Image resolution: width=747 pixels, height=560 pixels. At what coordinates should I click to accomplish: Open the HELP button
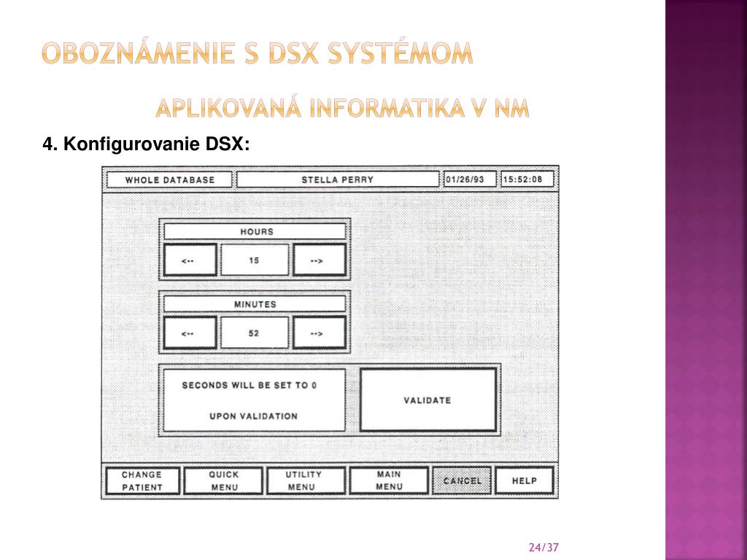tap(525, 481)
